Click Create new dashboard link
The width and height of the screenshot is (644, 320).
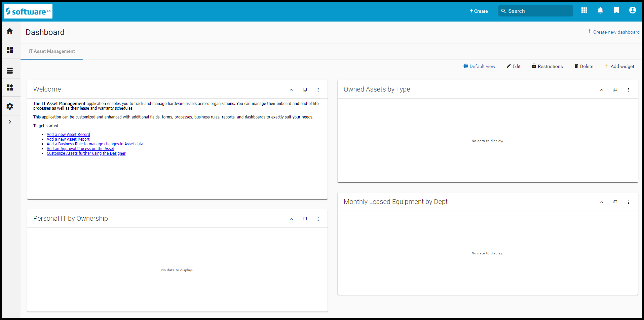(614, 32)
